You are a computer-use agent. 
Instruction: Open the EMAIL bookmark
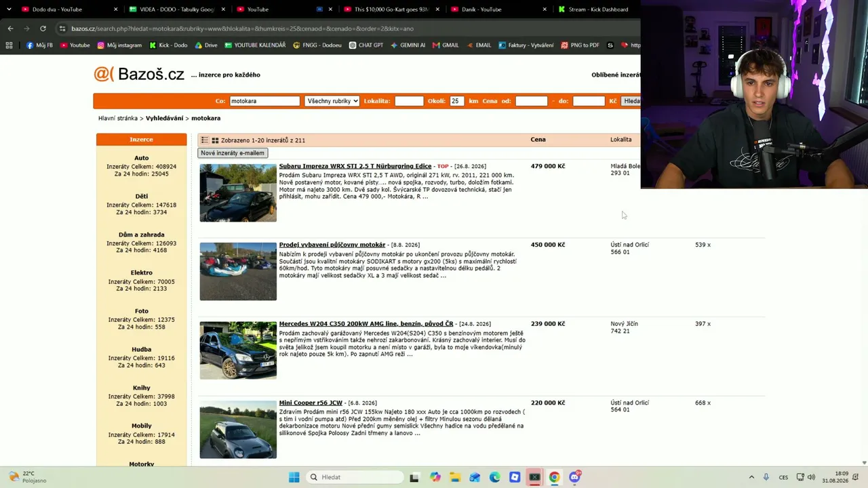coord(479,45)
